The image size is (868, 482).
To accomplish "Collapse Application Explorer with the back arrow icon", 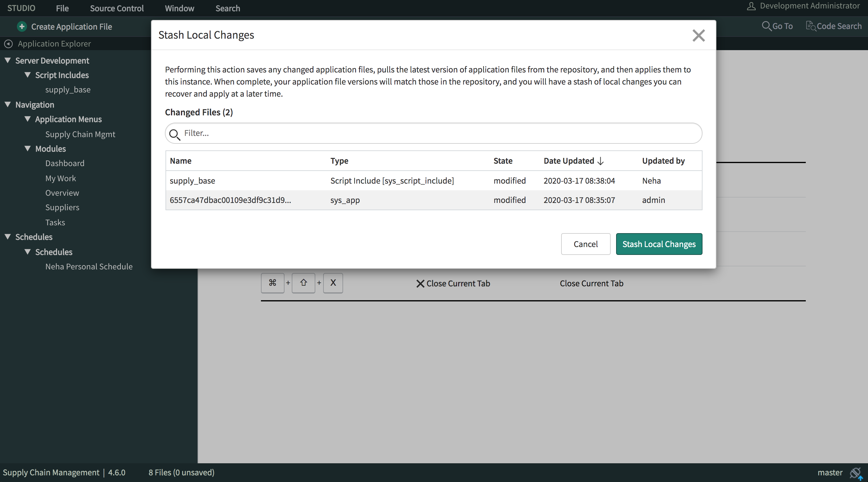I will click(8, 44).
